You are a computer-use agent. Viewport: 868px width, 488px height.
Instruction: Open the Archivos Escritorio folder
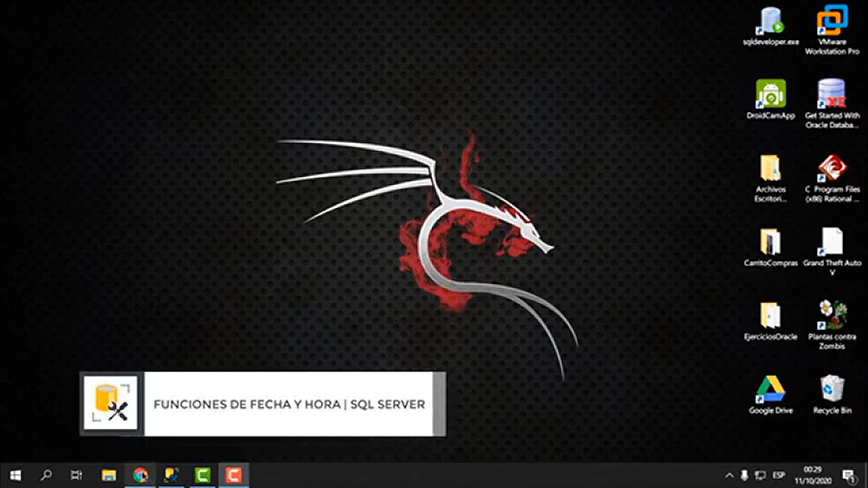click(x=771, y=178)
